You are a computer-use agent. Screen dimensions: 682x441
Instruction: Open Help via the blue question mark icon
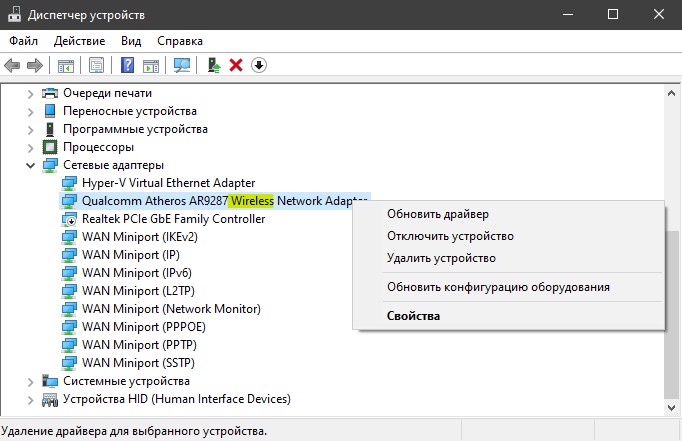127,65
